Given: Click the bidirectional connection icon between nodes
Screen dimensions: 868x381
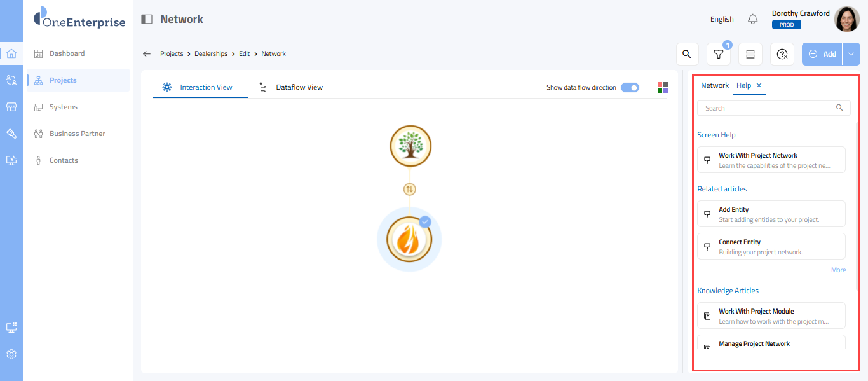Looking at the screenshot, I should pos(410,189).
